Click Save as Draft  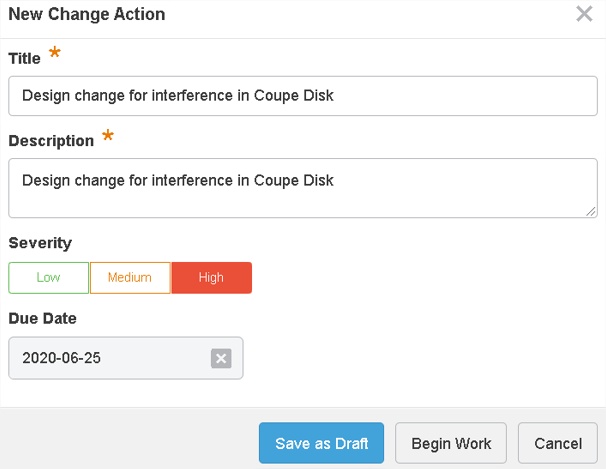pos(321,443)
